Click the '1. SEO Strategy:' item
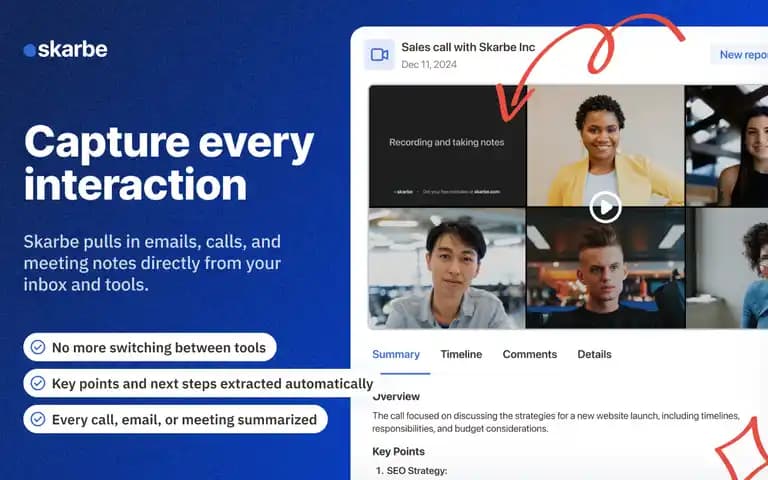This screenshot has width=768, height=480. click(x=411, y=471)
